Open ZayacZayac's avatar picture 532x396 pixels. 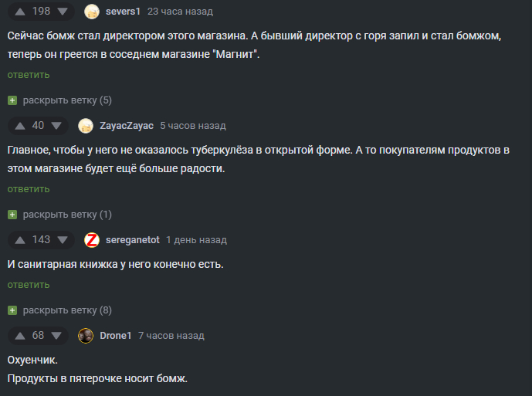coord(86,126)
